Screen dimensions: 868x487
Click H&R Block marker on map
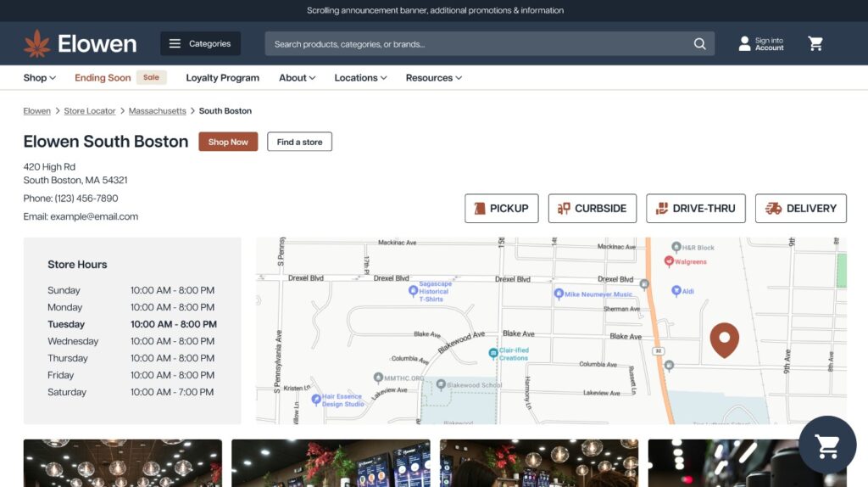pos(676,247)
